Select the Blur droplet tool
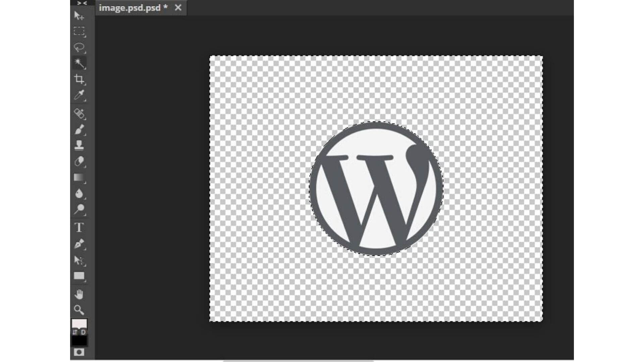This screenshot has width=644, height=362. pyautogui.click(x=79, y=193)
